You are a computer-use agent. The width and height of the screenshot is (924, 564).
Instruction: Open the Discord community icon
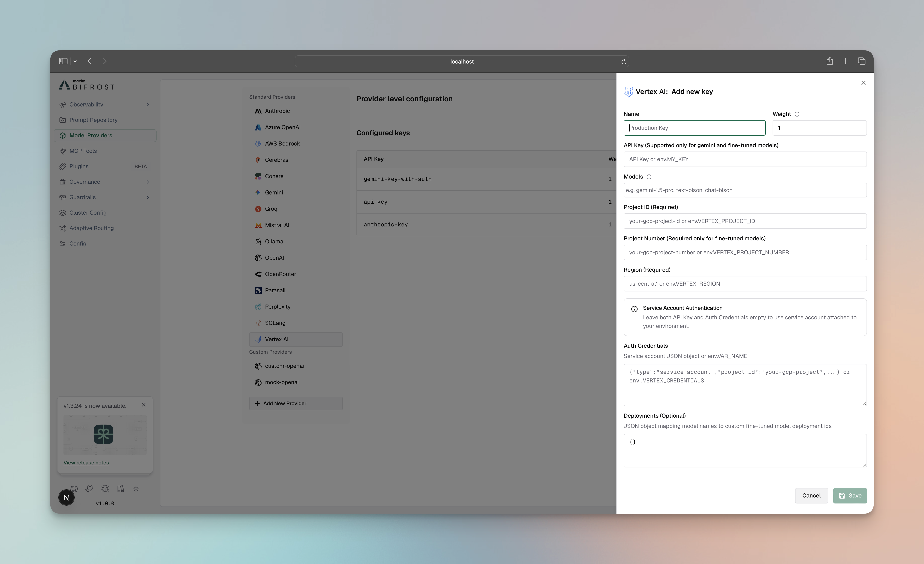pyautogui.click(x=75, y=489)
